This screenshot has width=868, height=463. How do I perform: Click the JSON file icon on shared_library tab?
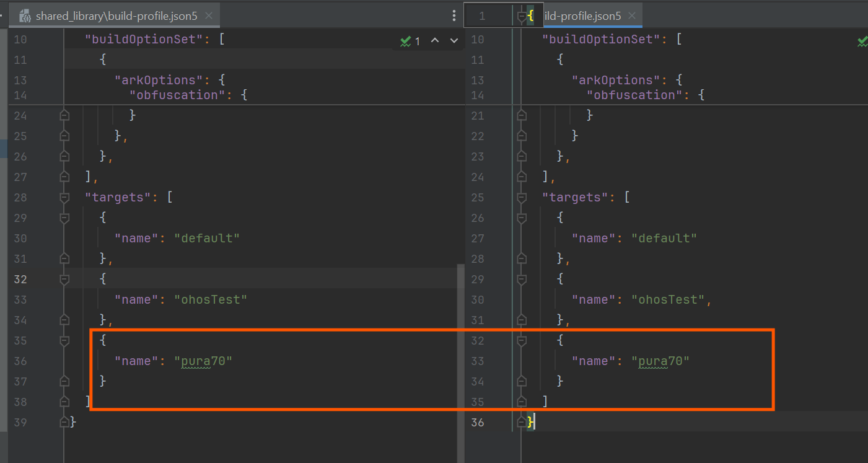click(25, 17)
